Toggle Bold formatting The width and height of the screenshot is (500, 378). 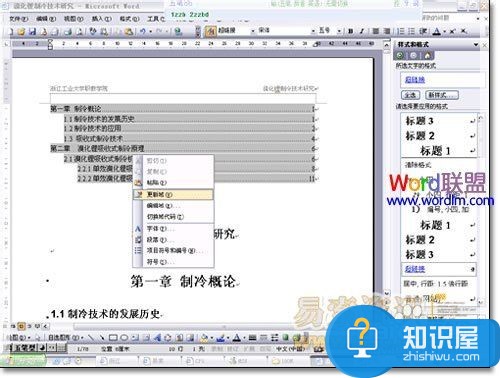click(x=350, y=31)
